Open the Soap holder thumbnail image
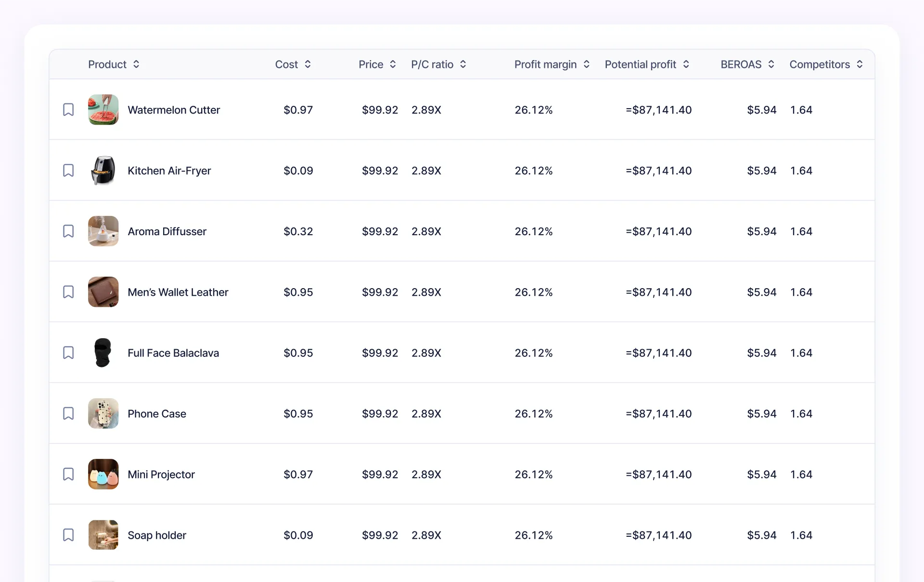Screen dimensions: 924x582 [103, 535]
